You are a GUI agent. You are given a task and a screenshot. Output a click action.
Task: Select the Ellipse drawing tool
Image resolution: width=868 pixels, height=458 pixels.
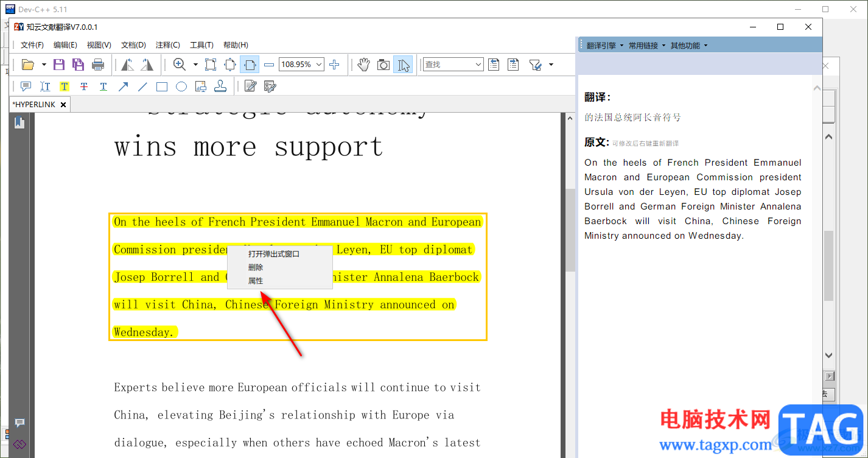coord(181,86)
